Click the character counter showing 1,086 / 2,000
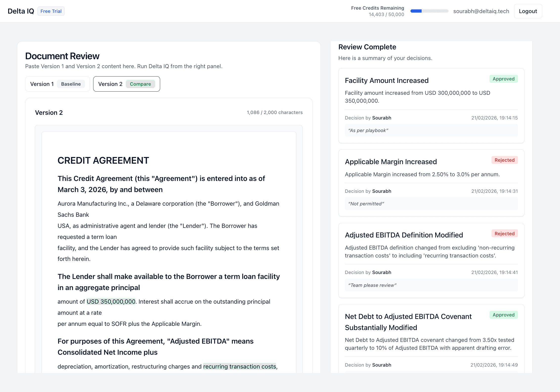Viewport: 560px width, 392px height. (x=274, y=112)
